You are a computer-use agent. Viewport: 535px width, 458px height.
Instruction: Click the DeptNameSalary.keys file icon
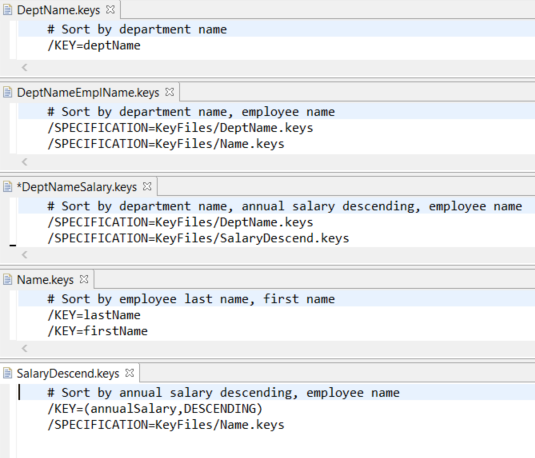click(8, 187)
